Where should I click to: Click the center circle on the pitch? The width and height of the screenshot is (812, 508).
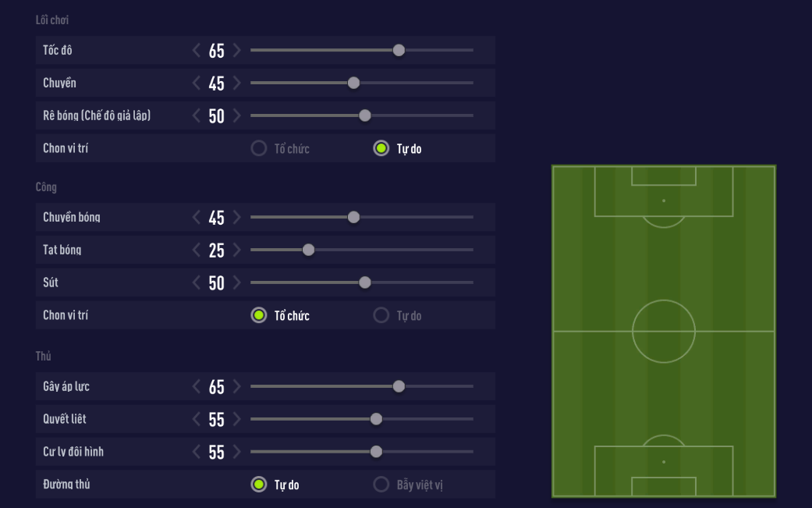pyautogui.click(x=664, y=331)
